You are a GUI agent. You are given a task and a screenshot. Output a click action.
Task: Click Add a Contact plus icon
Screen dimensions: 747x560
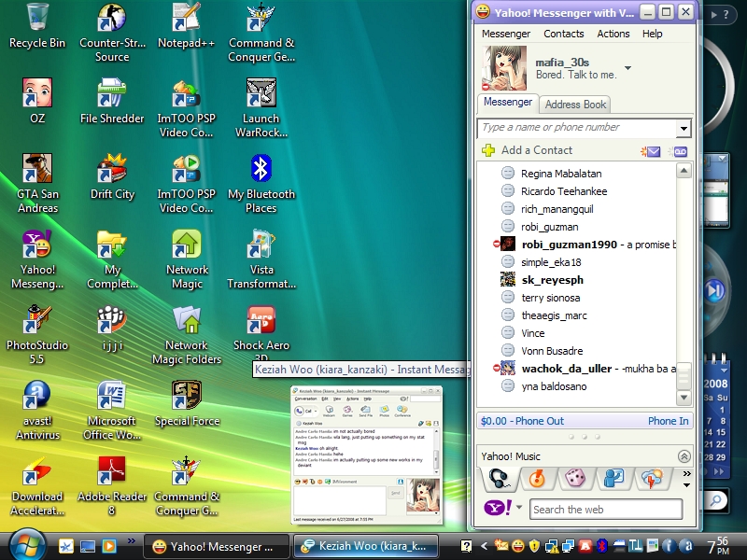[x=488, y=150]
